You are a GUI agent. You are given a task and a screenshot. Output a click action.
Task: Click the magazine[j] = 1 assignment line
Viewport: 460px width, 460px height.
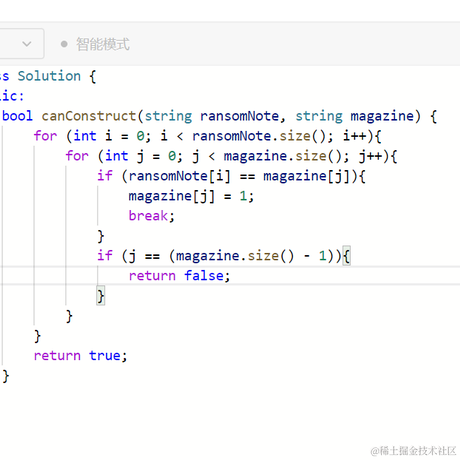pos(191,196)
